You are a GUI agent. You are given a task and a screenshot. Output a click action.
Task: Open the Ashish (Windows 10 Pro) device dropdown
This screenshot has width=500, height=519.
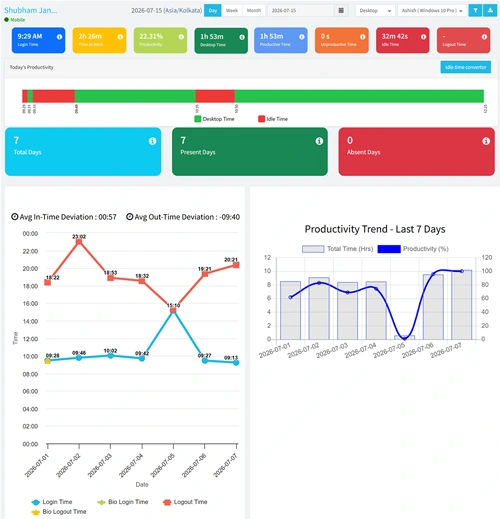pos(432,10)
